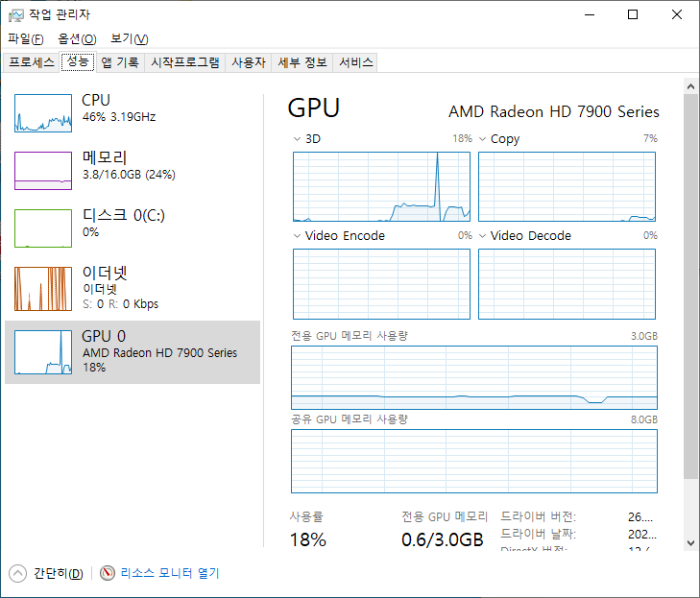Click the 드라이버 날짜 label

click(x=538, y=534)
